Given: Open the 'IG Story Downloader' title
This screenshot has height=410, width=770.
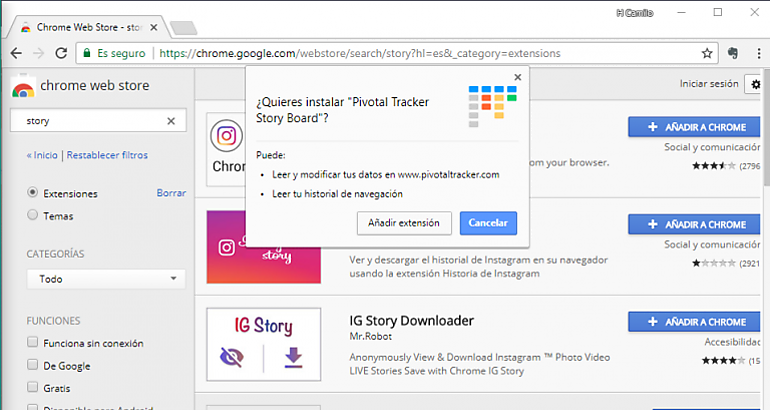Looking at the screenshot, I should (x=412, y=321).
